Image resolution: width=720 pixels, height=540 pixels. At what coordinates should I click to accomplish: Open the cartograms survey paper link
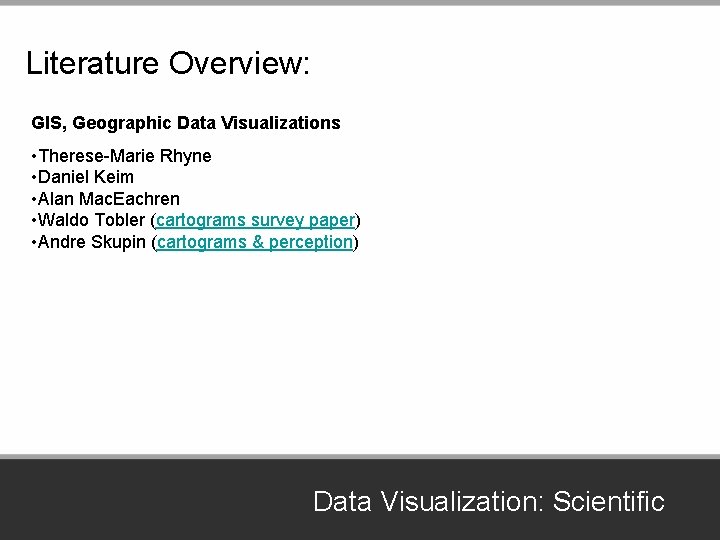click(256, 220)
